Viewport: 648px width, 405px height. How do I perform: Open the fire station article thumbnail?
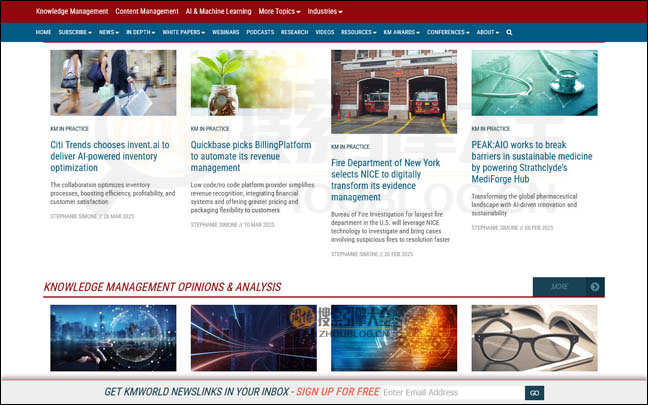pyautogui.click(x=394, y=92)
